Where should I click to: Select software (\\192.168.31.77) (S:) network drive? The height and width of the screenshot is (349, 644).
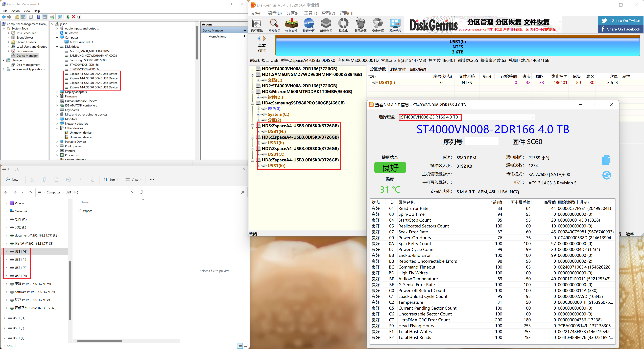click(x=35, y=292)
